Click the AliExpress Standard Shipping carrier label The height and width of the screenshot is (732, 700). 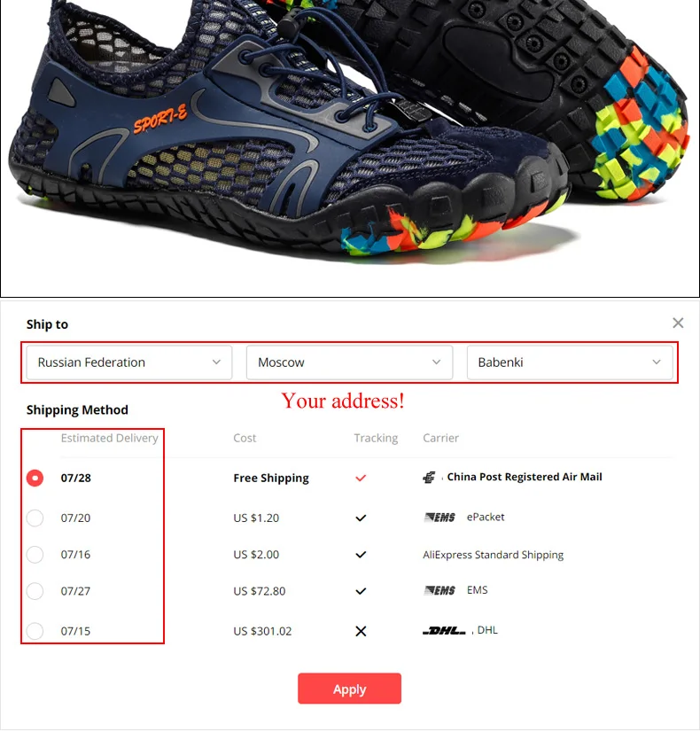click(x=494, y=555)
